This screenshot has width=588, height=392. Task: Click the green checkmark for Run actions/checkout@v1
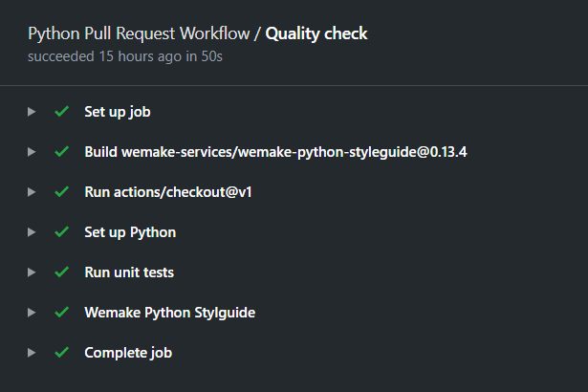coord(61,192)
